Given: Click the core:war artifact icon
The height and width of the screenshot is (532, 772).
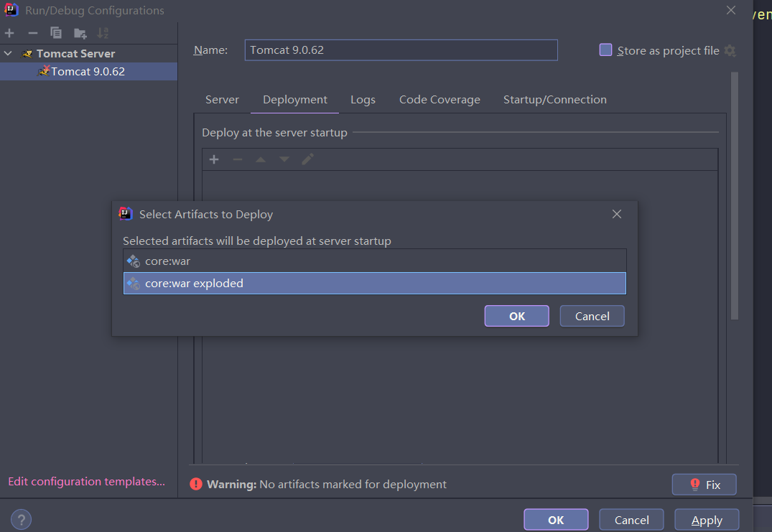Looking at the screenshot, I should click(x=134, y=261).
